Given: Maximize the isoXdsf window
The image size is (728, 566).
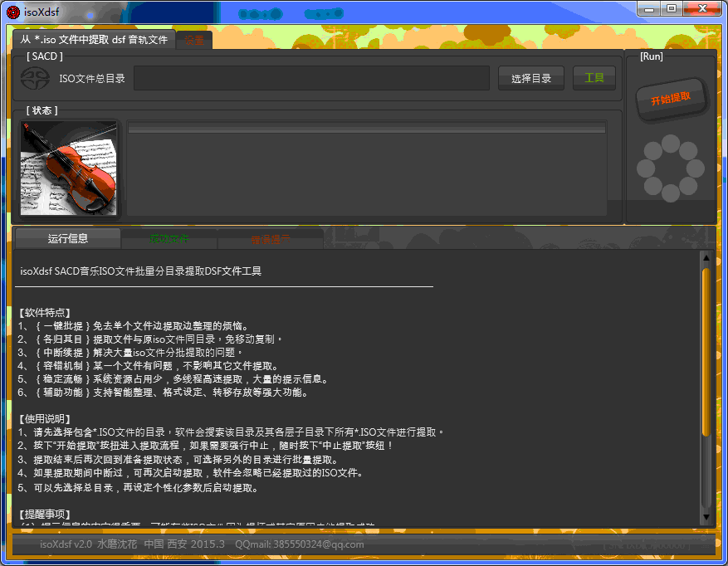Looking at the screenshot, I should (x=670, y=8).
